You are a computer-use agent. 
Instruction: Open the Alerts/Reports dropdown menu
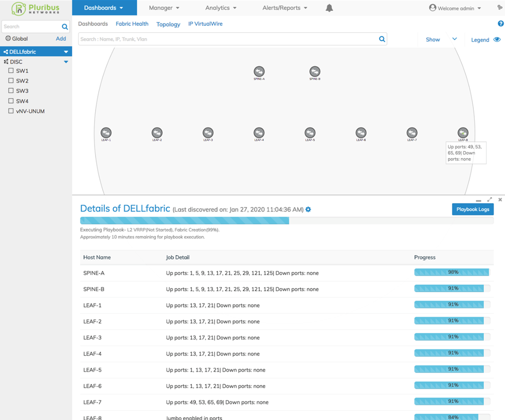click(x=285, y=8)
